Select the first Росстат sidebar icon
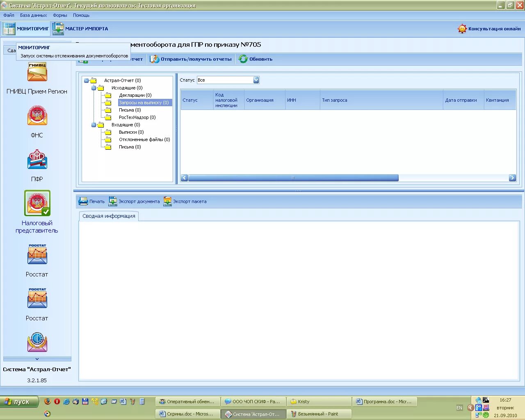The height and width of the screenshot is (420, 525). [x=37, y=255]
